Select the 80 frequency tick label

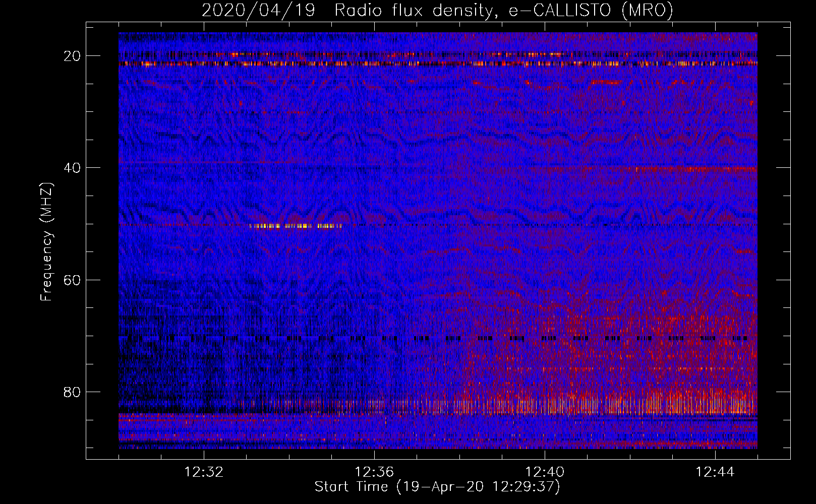coord(72,392)
